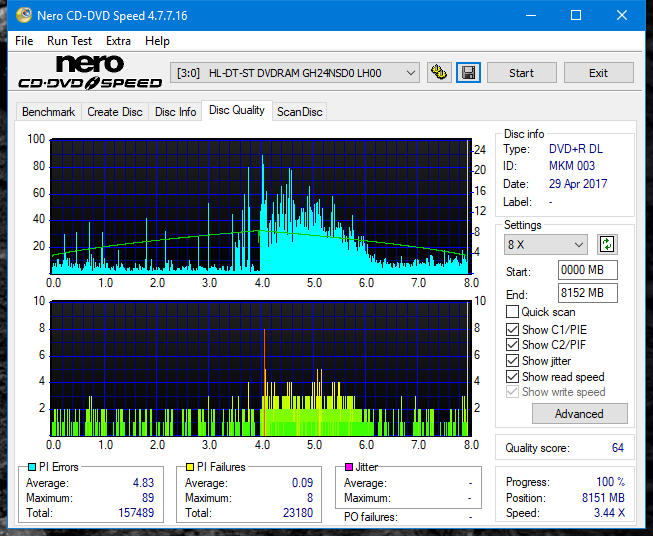Click PI Errors total 157489
Viewport: 653px width, 536px height.
[x=136, y=513]
